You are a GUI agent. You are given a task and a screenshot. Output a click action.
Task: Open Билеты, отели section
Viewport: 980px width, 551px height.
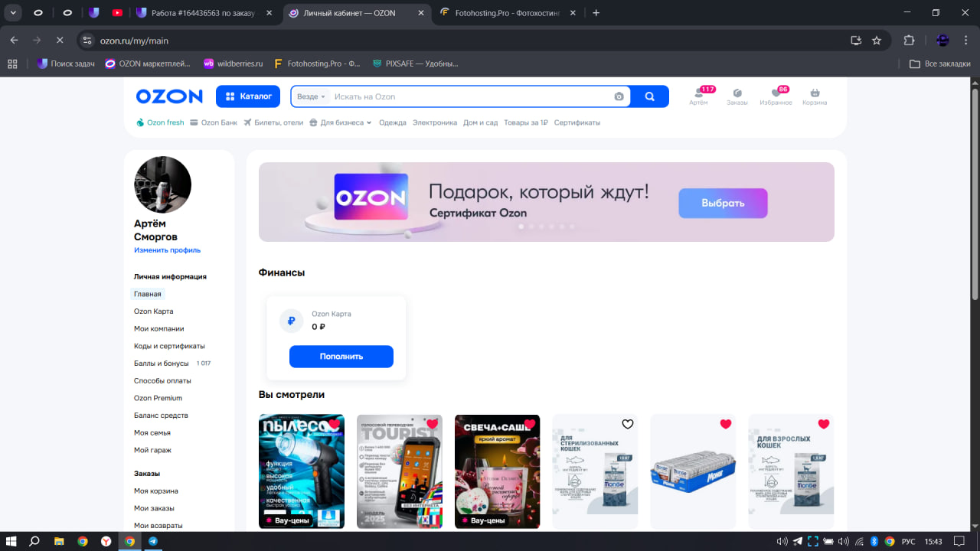tap(273, 122)
